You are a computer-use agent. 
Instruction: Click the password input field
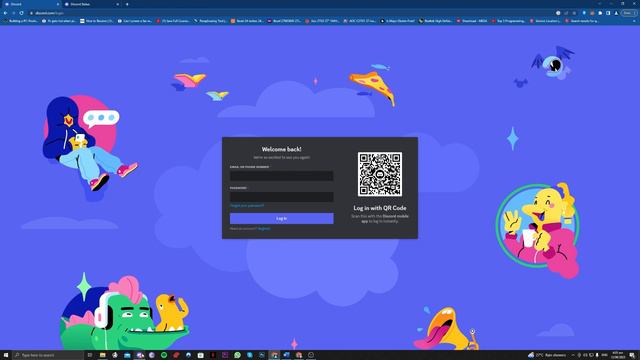281,197
